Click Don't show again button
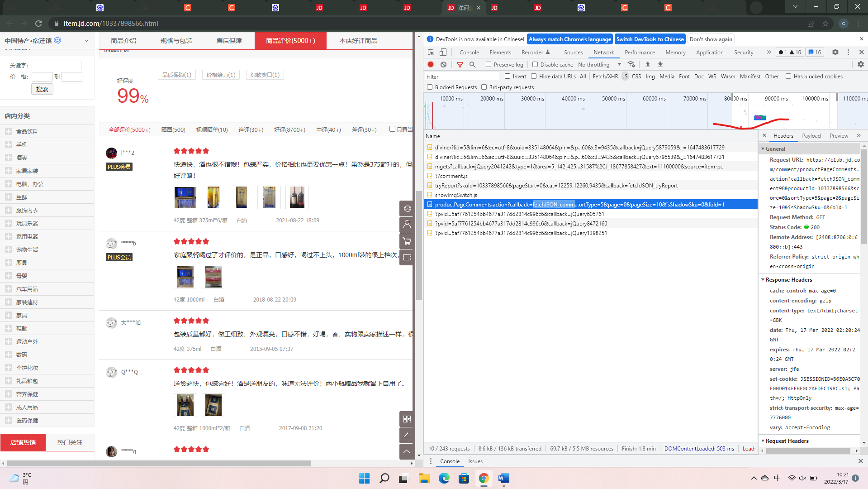The width and height of the screenshot is (868, 489). (x=711, y=39)
